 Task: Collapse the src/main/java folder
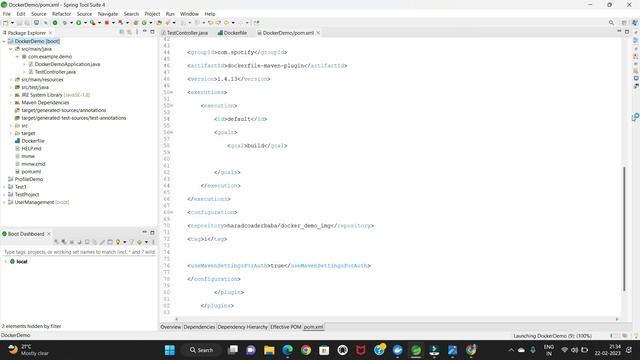click(x=11, y=49)
